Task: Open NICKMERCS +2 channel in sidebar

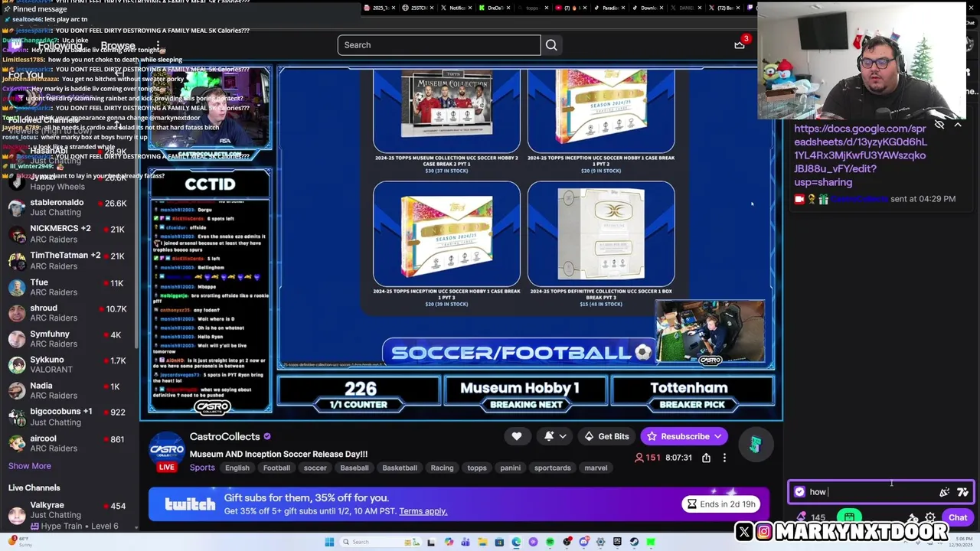Action: [x=69, y=233]
